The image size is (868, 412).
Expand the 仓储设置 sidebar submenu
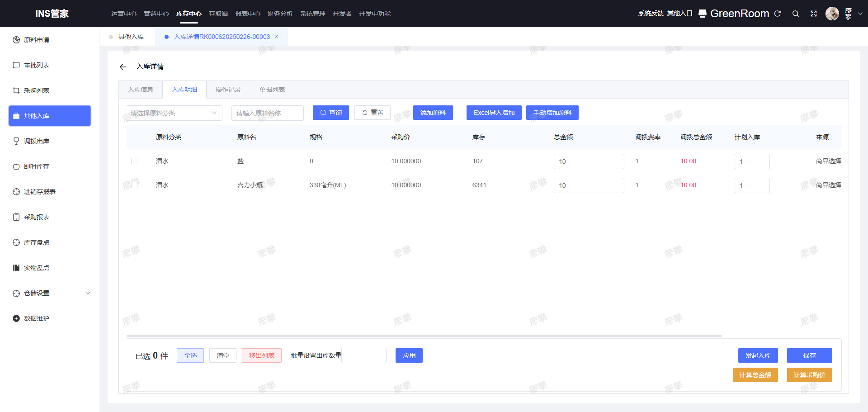pos(88,293)
